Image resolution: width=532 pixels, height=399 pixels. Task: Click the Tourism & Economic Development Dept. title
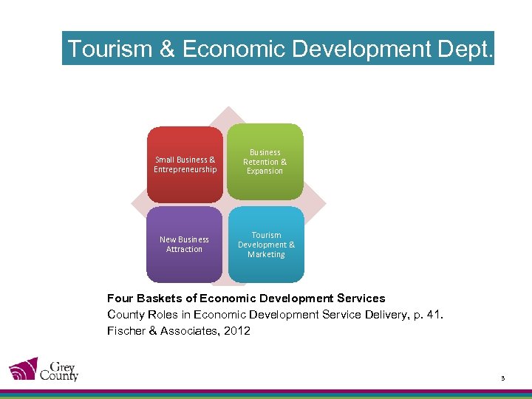(x=278, y=48)
